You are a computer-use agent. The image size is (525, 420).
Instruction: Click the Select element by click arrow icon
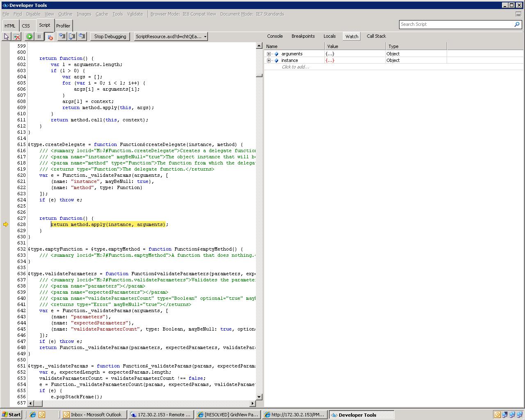(x=7, y=37)
